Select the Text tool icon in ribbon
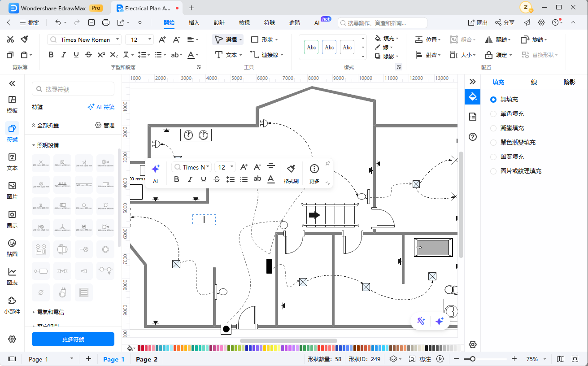This screenshot has width=588, height=366. tap(219, 55)
